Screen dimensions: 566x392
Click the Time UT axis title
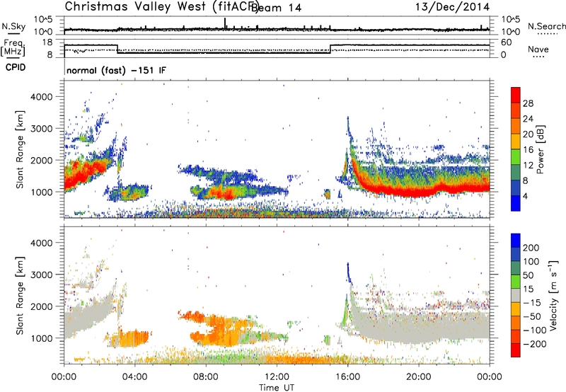click(x=277, y=388)
